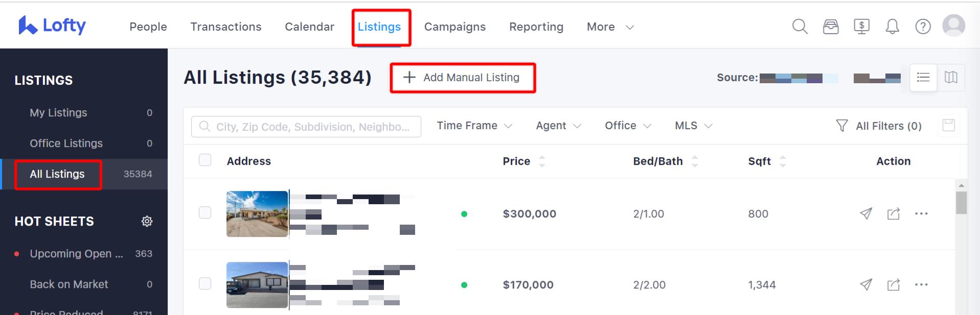Check the $170,000 listing checkbox
The width and height of the screenshot is (980, 315).
point(205,284)
